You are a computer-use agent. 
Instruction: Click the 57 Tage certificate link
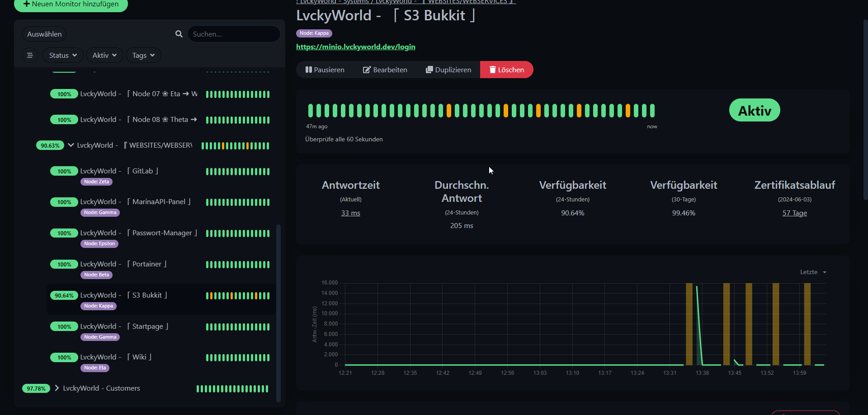(x=794, y=213)
